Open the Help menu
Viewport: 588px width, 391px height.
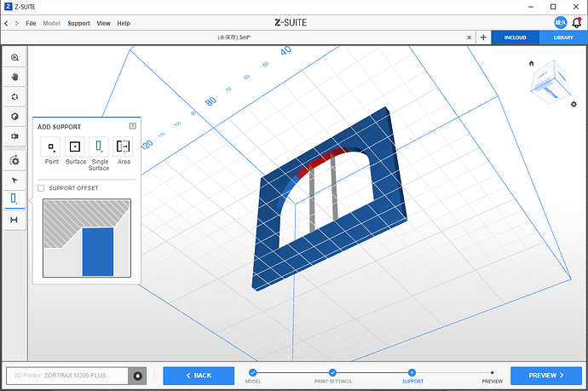pos(124,23)
